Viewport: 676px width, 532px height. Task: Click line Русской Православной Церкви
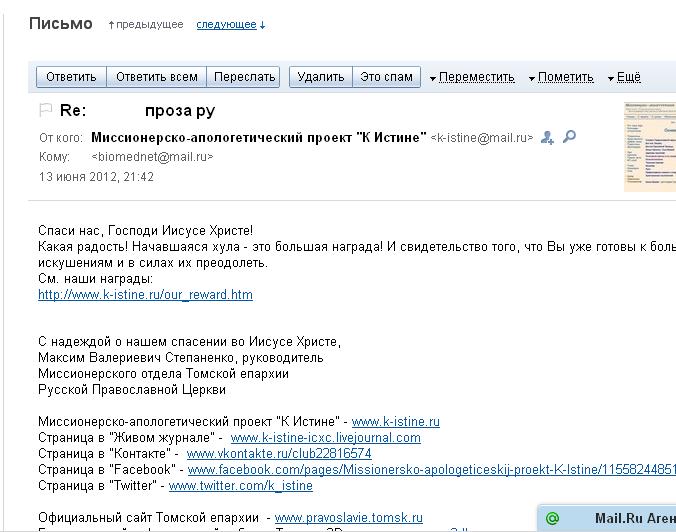tap(132, 390)
